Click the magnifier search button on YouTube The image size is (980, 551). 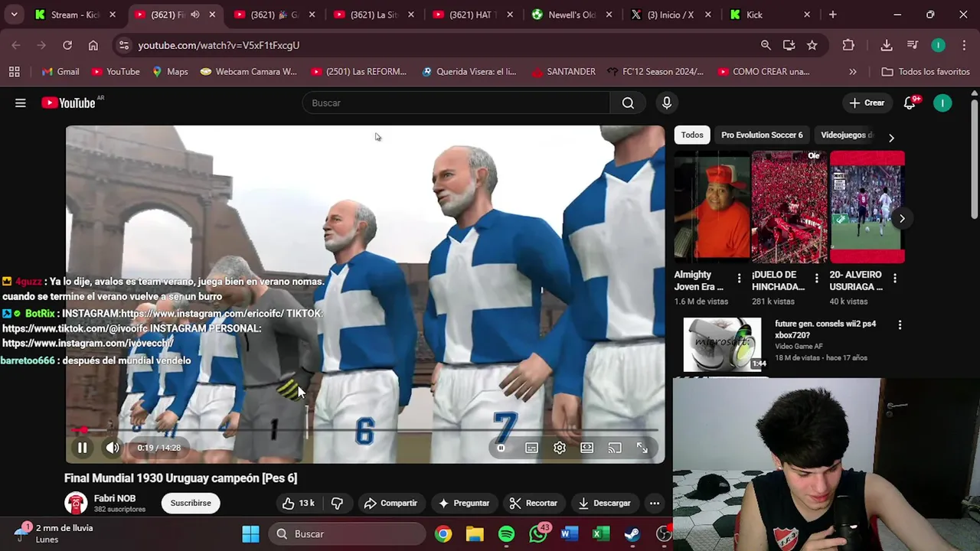[x=628, y=103]
